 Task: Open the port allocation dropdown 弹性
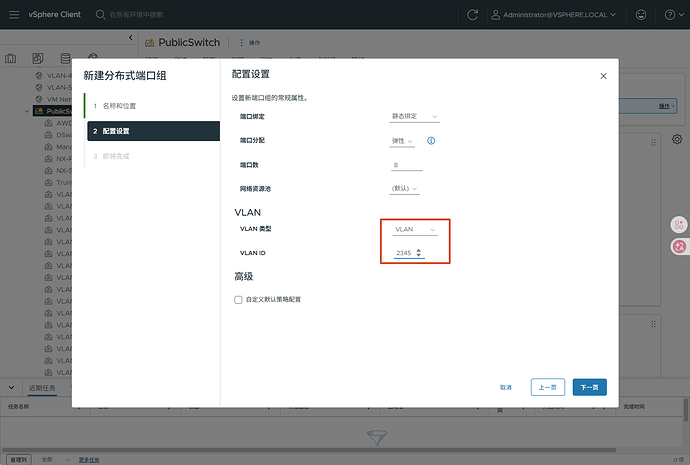tap(402, 141)
